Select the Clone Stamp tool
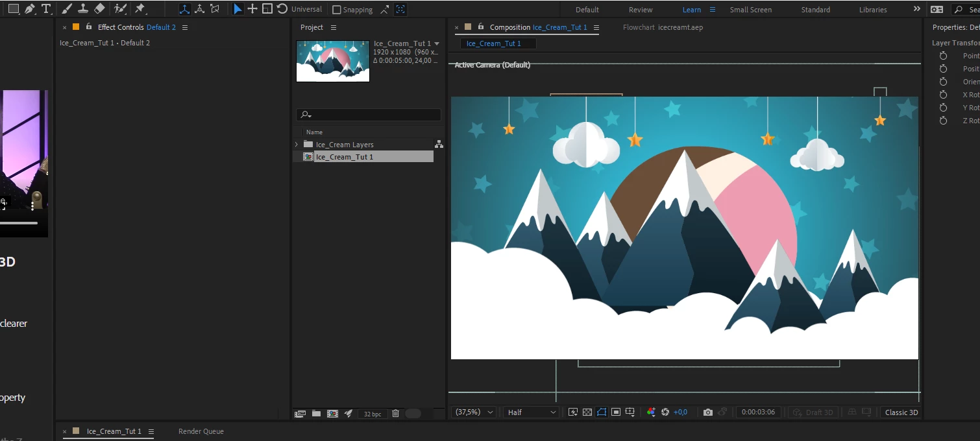Screen dimensions: 980x441 [x=83, y=9]
